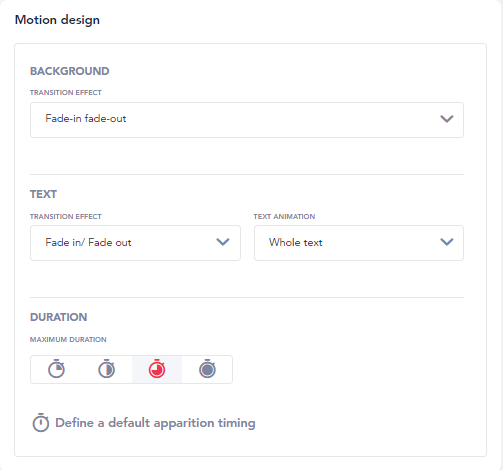Screen dimensions: 503x470
Task: Expand Background transition effect chevron arrow
Action: (447, 119)
